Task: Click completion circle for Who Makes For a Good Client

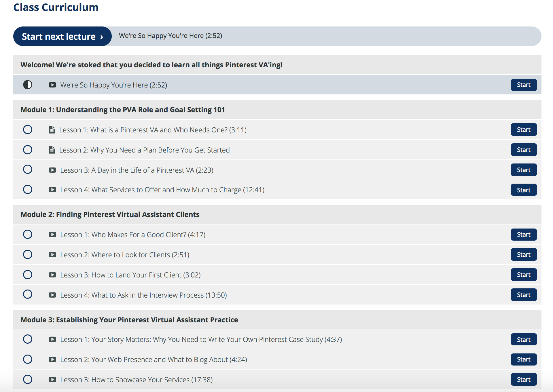Action: 28,234
